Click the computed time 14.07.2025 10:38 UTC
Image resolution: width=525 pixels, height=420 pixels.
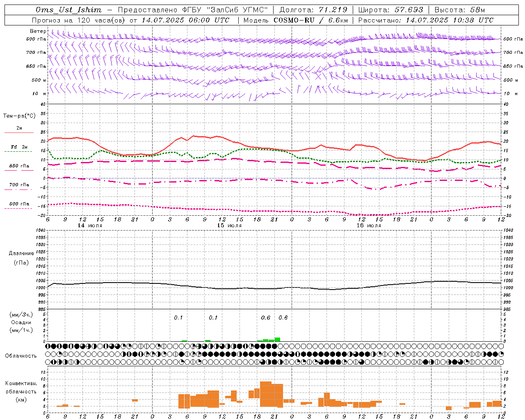[450, 20]
